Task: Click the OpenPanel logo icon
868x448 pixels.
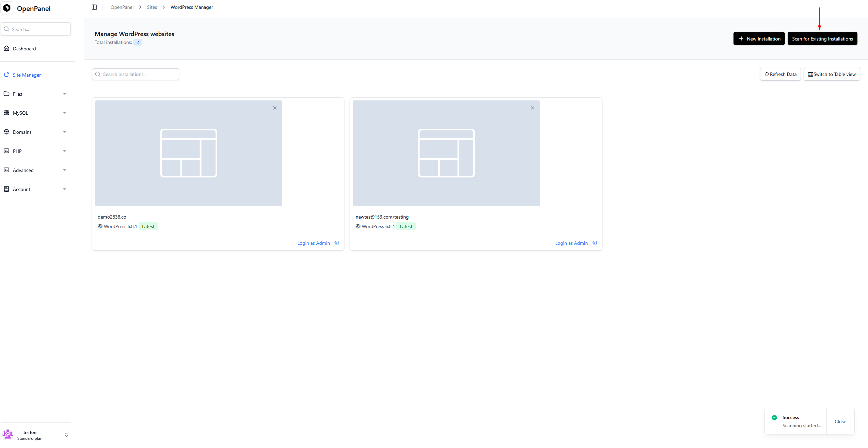Action: [7, 8]
